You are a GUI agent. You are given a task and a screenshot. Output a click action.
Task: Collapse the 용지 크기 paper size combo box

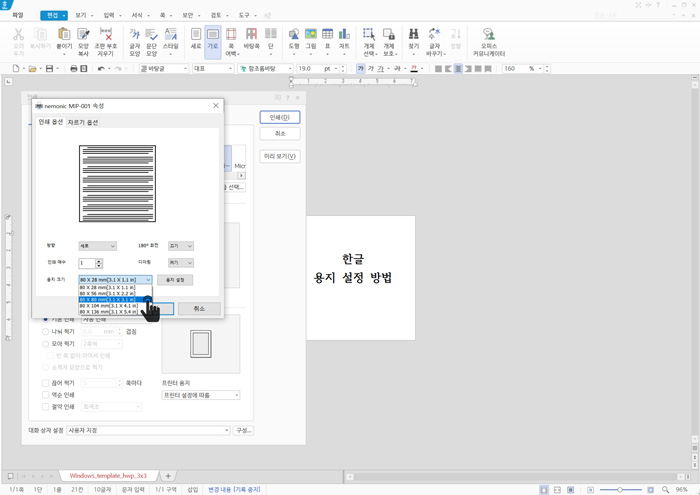[x=116, y=280]
